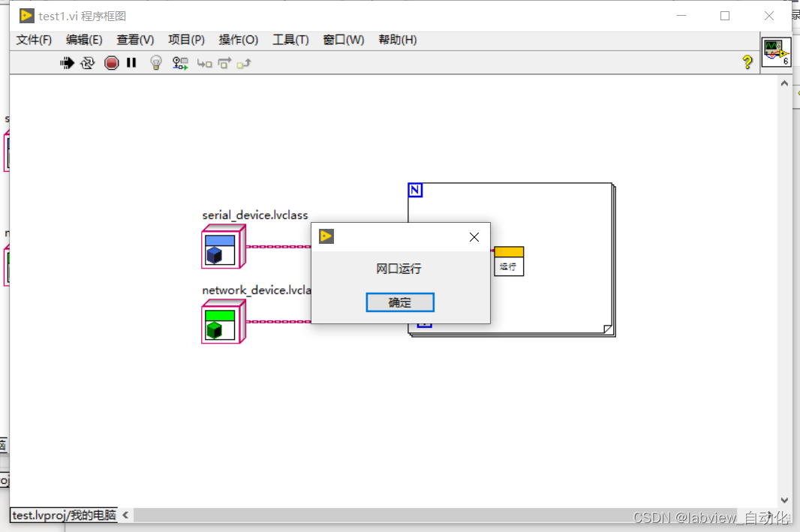
Task: Toggle retain wire values icon
Action: coord(180,63)
